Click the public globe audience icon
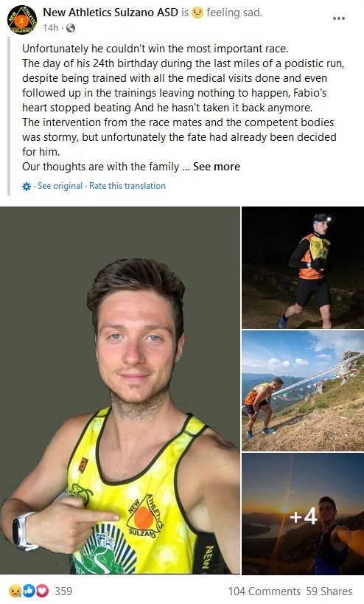 tap(71, 28)
